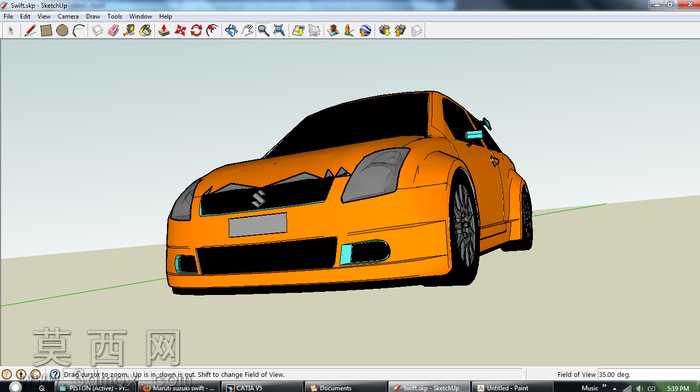The image size is (700, 392).
Task: Switch to Untitled - Paint taskbar window
Action: pos(512,388)
